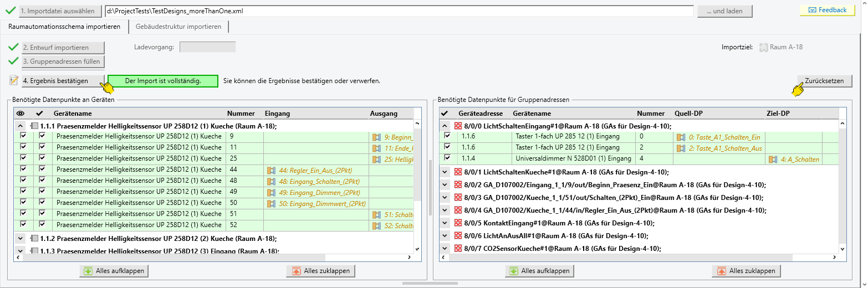Toggle selection checkbox in row number 11
Viewport: 868px width, 288px height.
click(x=42, y=147)
